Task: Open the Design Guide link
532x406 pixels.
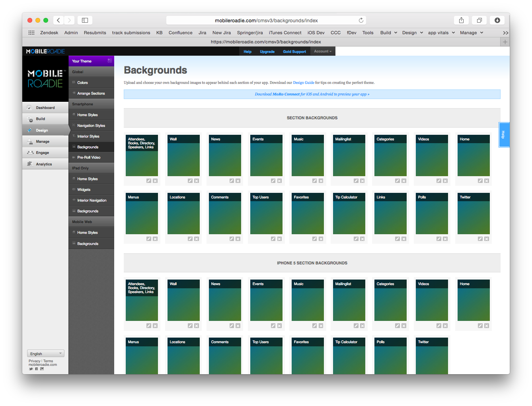Action: (x=304, y=83)
